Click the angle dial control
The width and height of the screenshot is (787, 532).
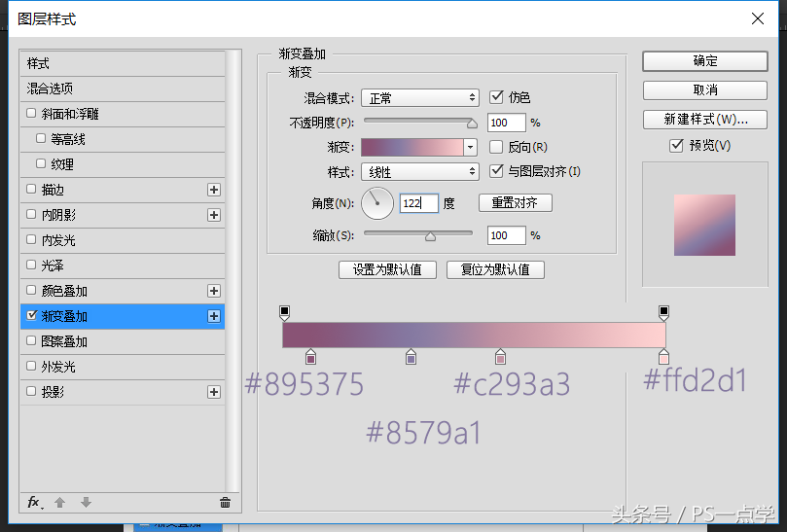coord(376,203)
